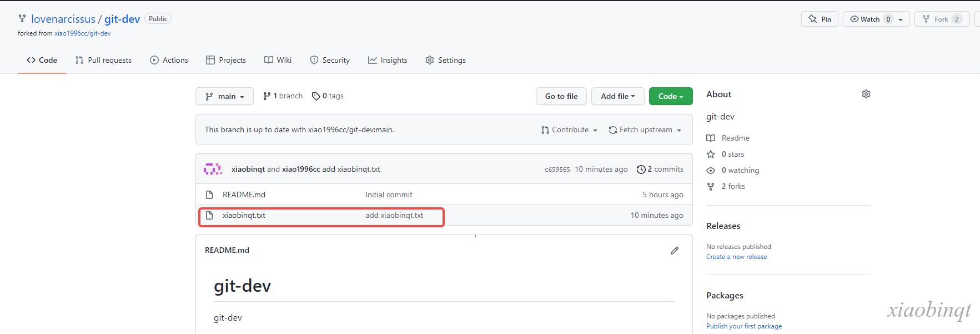Go to the Actions tab
980x334 pixels.
click(169, 60)
